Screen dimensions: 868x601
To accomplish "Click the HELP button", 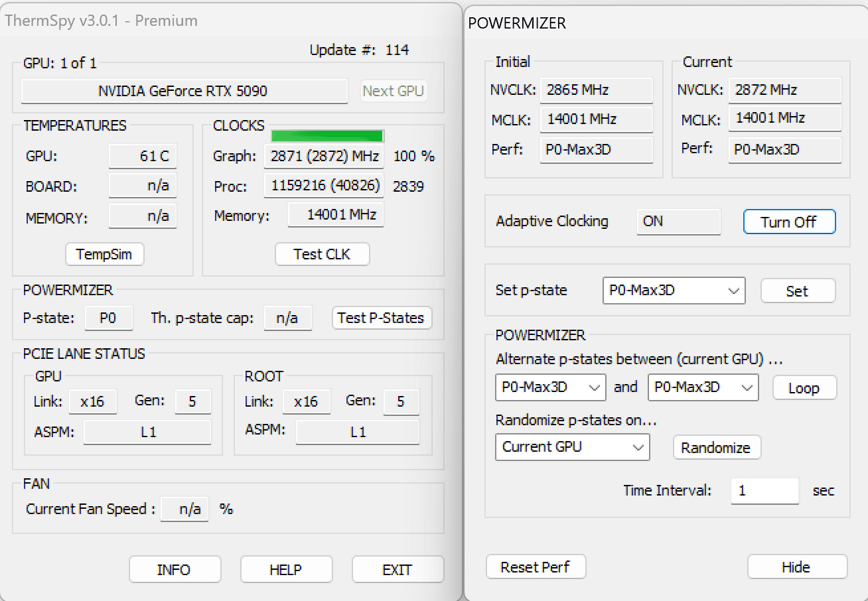I will (286, 569).
